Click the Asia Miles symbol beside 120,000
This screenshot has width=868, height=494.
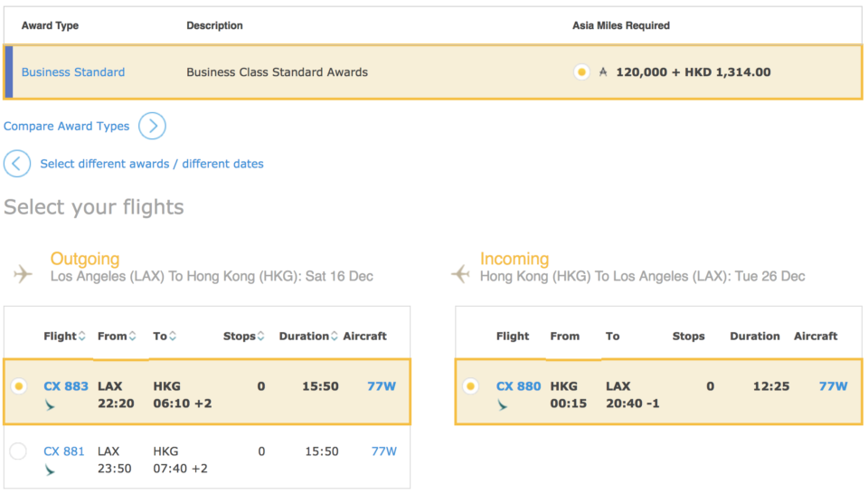pos(603,72)
